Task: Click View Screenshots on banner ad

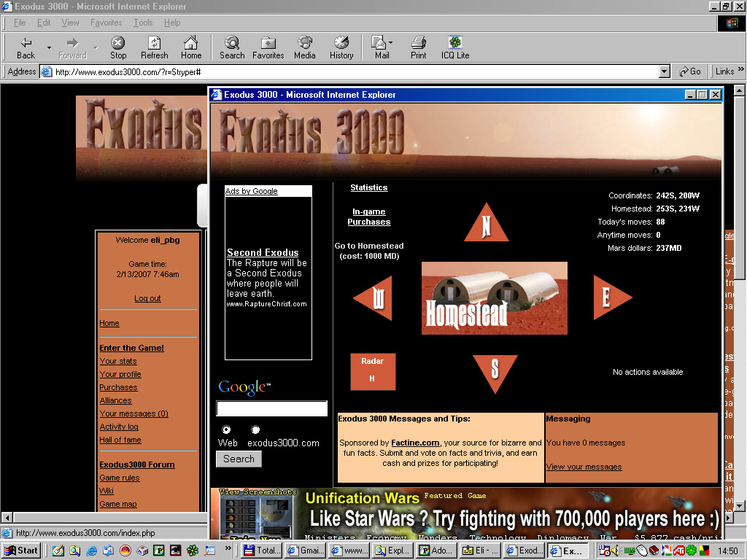Action: [258, 492]
